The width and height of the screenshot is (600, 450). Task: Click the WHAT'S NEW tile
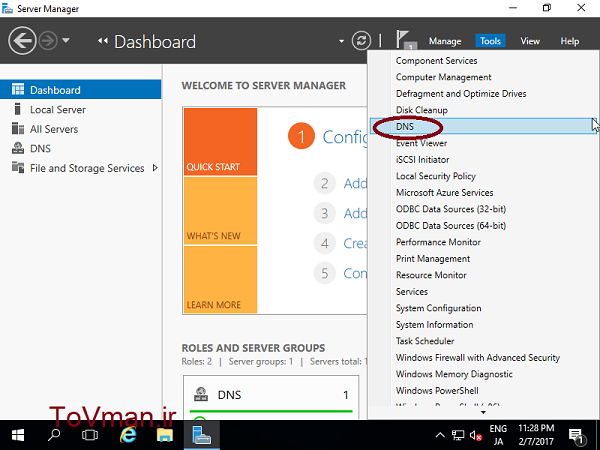pyautogui.click(x=220, y=210)
